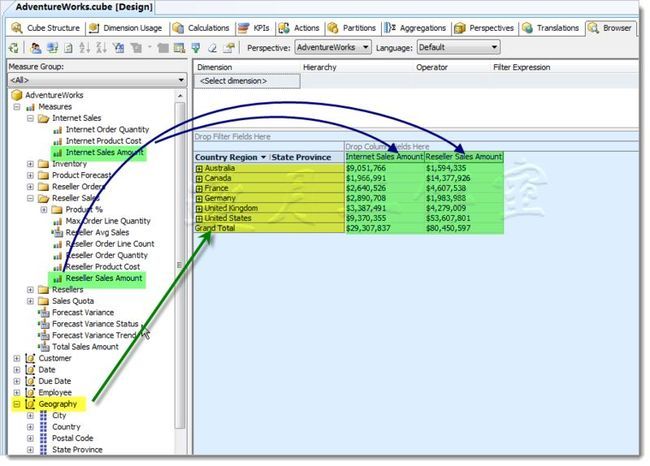Click the Select dimension filter cell
The image size is (650, 466).
tap(247, 81)
